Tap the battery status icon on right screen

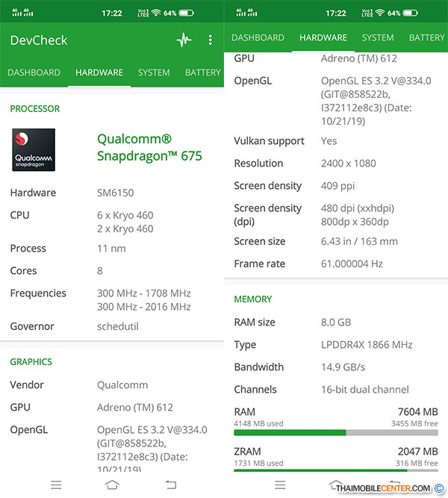click(410, 13)
